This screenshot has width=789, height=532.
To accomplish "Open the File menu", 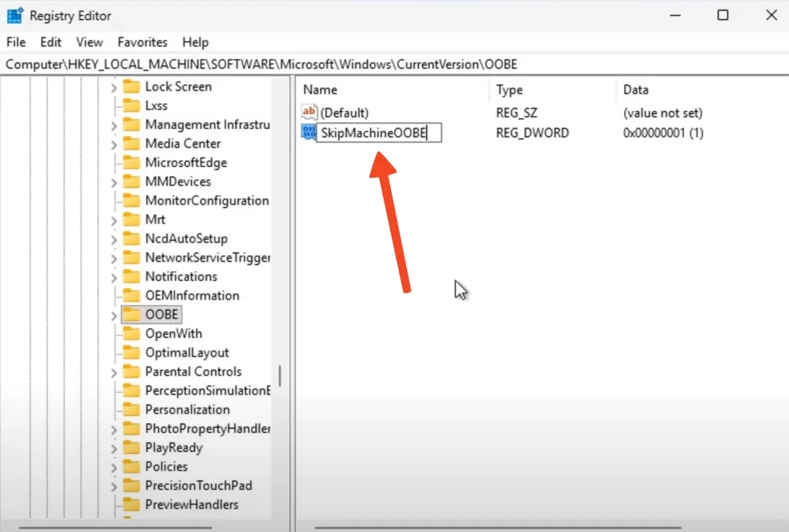I will point(16,42).
